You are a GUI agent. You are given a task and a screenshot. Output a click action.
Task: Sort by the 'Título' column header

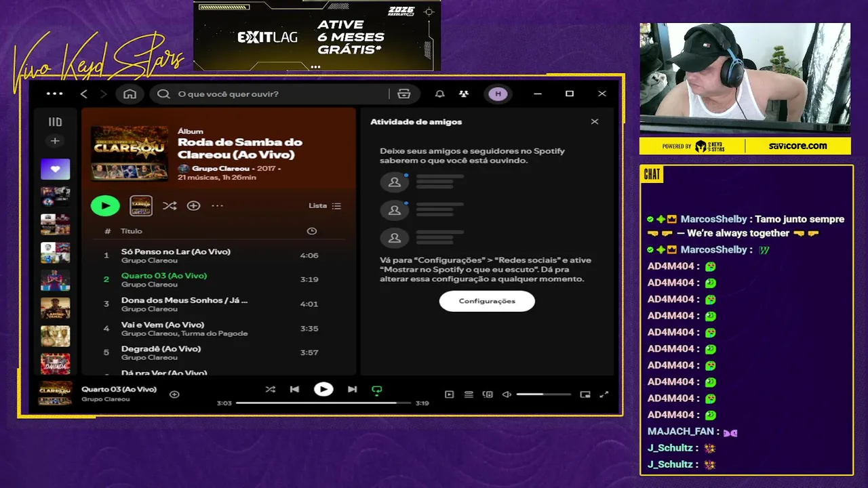[132, 231]
